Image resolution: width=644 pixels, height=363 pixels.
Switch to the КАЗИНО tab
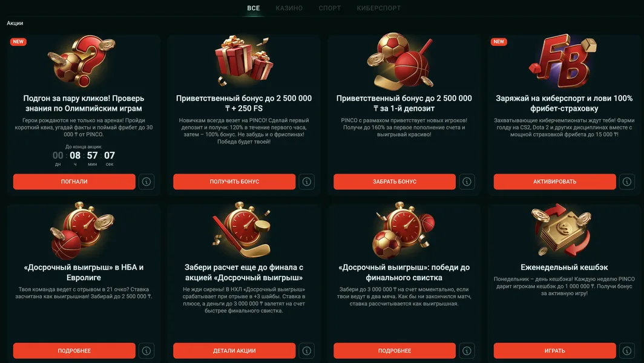coord(289,8)
